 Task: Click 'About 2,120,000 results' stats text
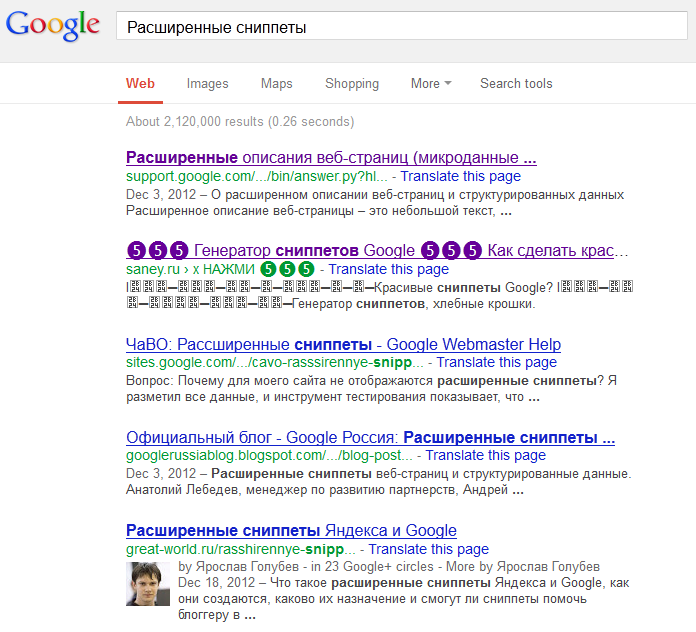[240, 121]
